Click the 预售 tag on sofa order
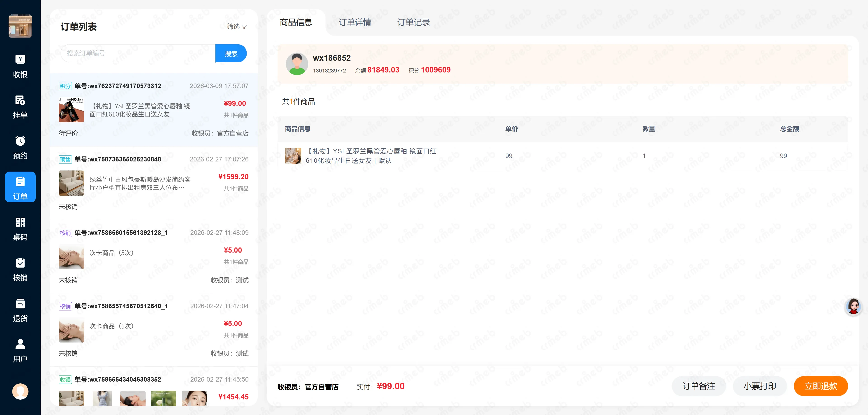 coord(65,159)
